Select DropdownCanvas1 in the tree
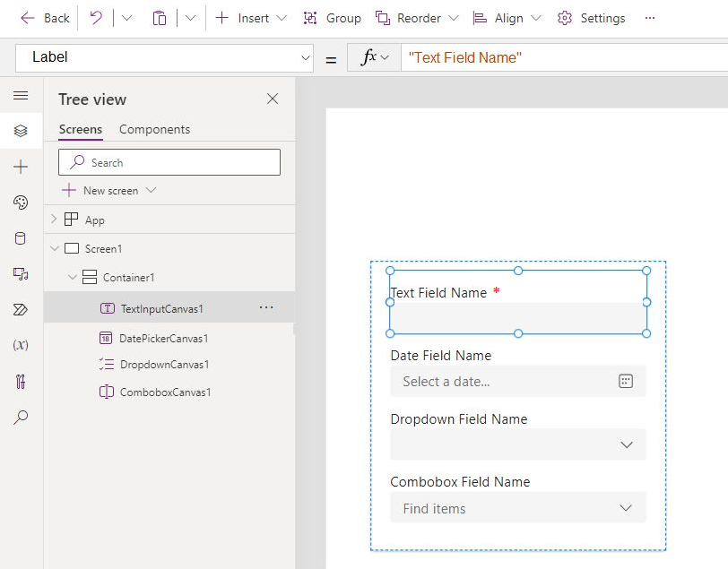 tap(164, 365)
